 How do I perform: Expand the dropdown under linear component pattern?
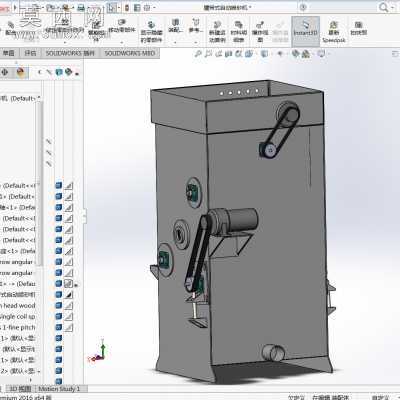[x=65, y=43]
